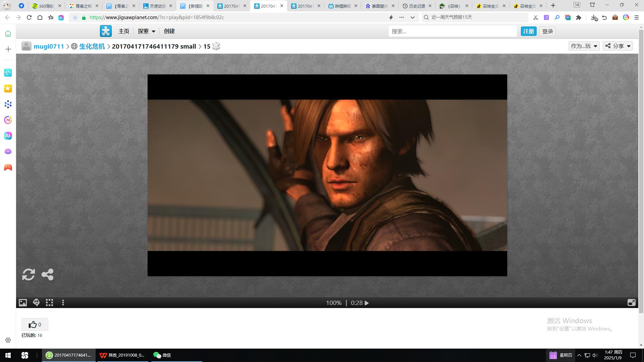
Task: Enter fullscreen mode for the puzzle
Action: coord(631,303)
